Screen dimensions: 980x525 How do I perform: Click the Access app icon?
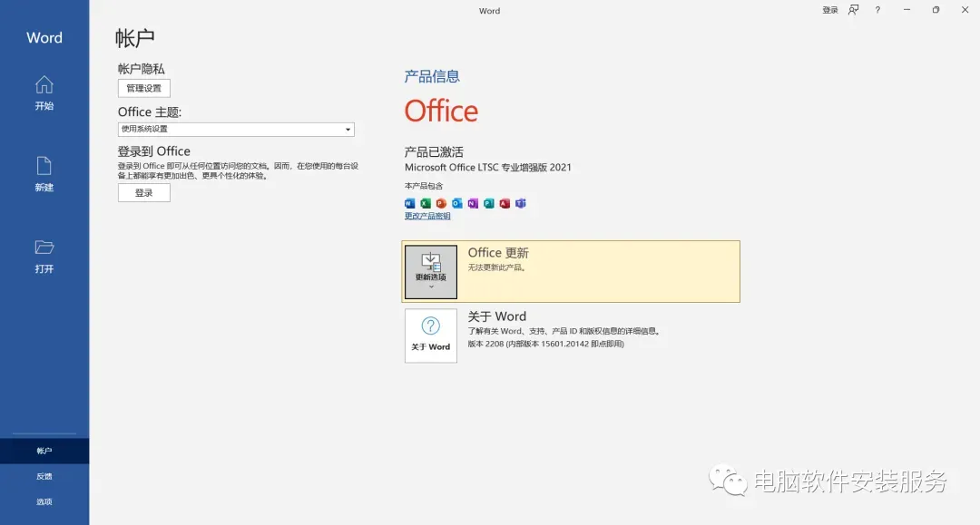(505, 203)
